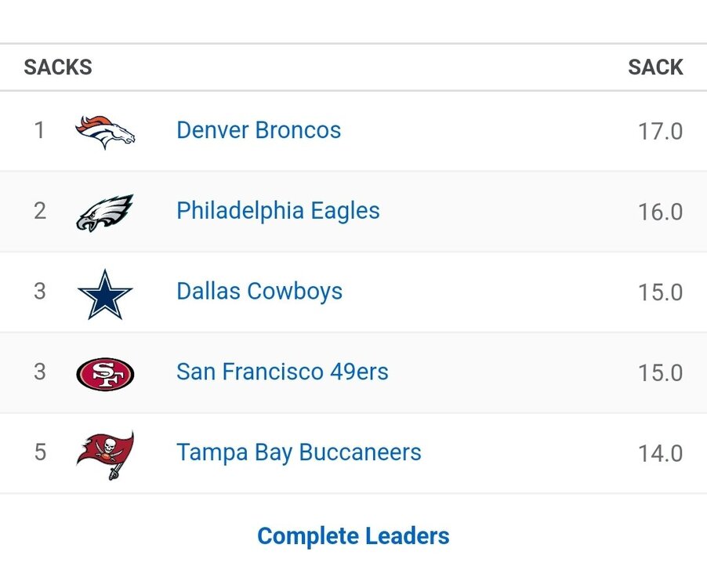Open the Denver Broncos team link
This screenshot has height=588, width=707.
(259, 130)
